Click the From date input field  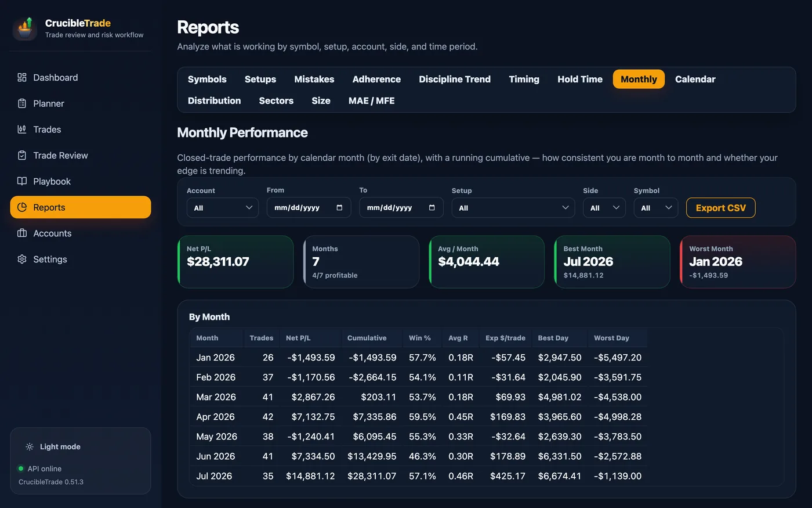click(x=309, y=207)
